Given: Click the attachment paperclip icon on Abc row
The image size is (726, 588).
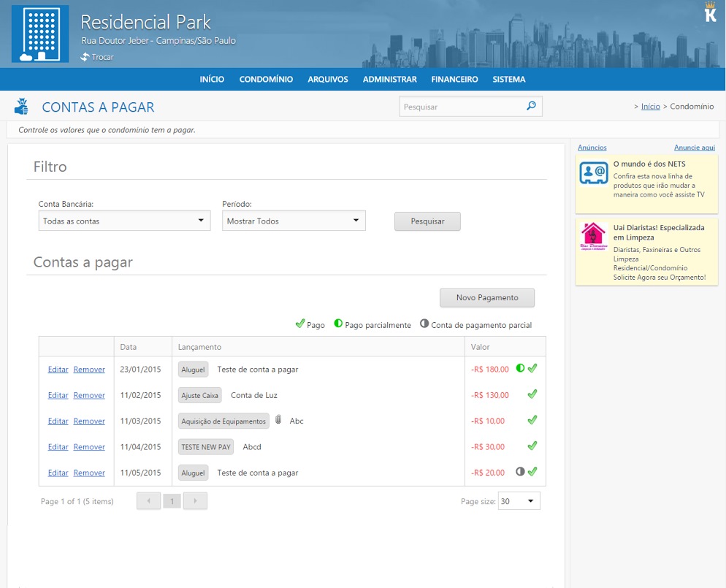Looking at the screenshot, I should (278, 420).
